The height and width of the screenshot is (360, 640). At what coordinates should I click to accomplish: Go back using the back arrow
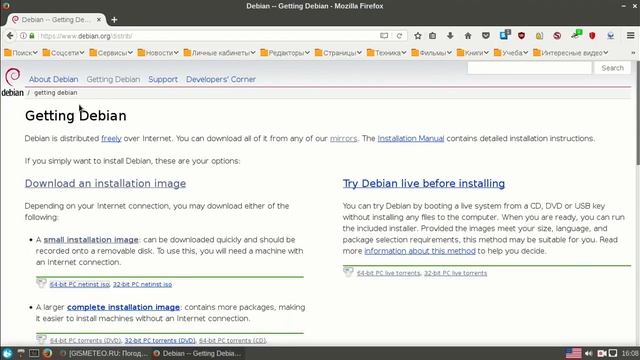pos(10,36)
